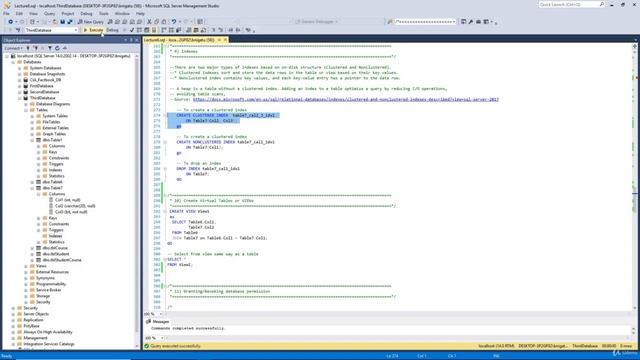Click the Messages results tab

click(x=158, y=322)
